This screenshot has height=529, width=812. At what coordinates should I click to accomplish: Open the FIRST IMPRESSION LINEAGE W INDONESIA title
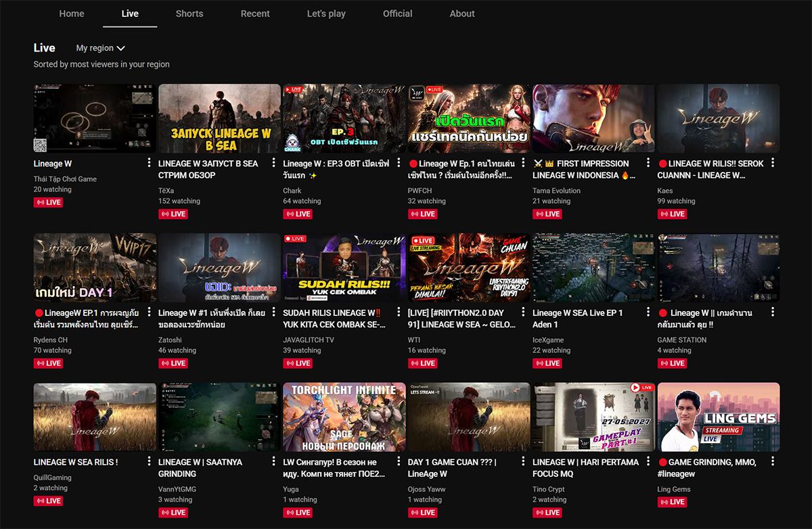tap(582, 169)
